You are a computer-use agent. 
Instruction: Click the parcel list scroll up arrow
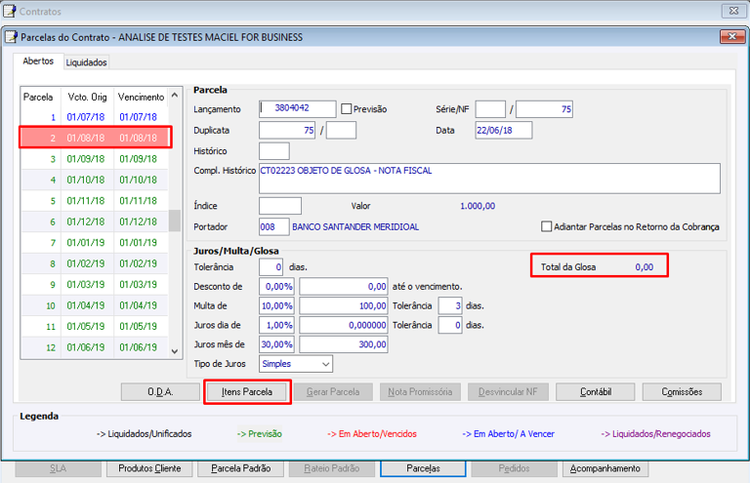175,95
